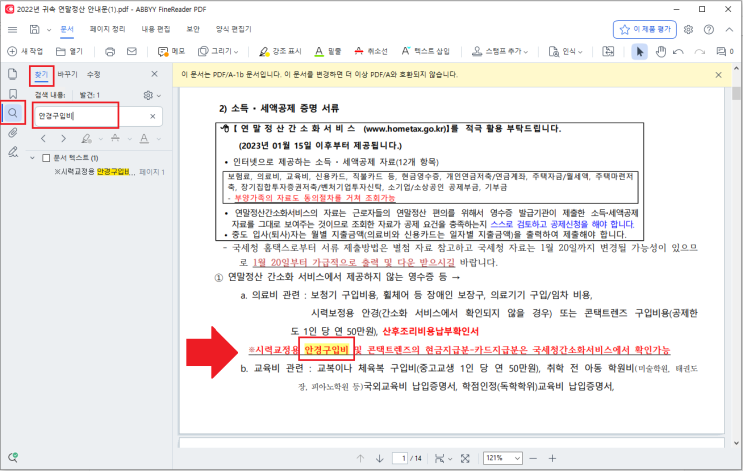The height and width of the screenshot is (471, 743).
Task: Open the underline results dropdown arrow
Action: point(158,139)
